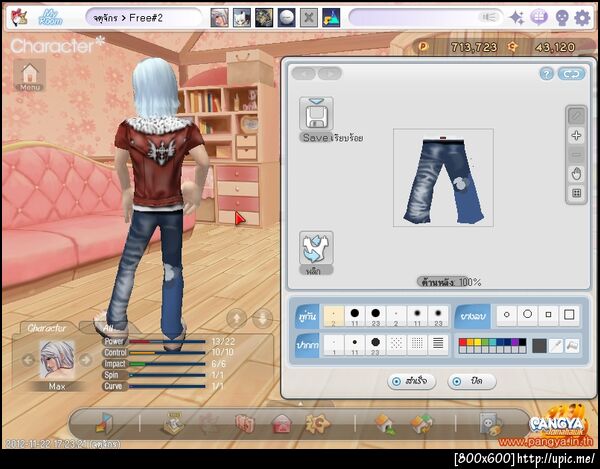Open the purple chat bubble icon
Viewport: 600px width, 469px height.
point(539,18)
